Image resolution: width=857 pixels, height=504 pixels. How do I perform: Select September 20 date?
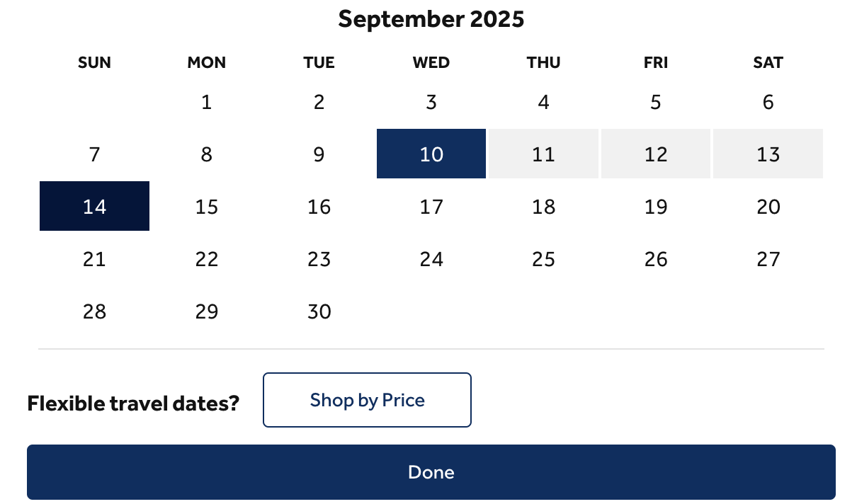768,206
